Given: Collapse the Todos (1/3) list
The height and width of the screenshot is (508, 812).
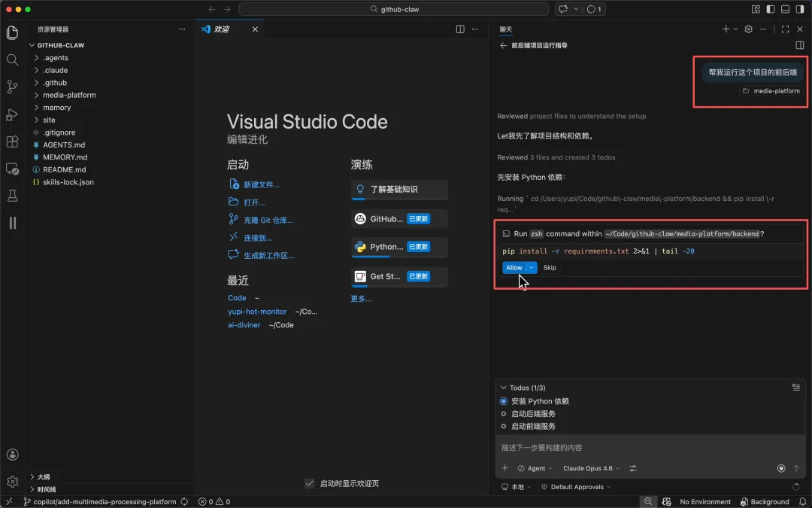Looking at the screenshot, I should (503, 388).
